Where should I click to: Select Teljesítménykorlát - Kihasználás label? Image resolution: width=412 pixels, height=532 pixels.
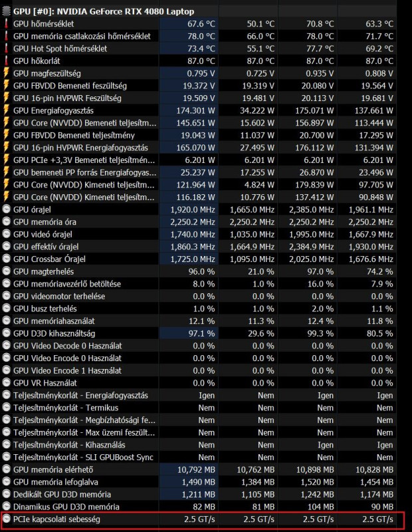69,445
